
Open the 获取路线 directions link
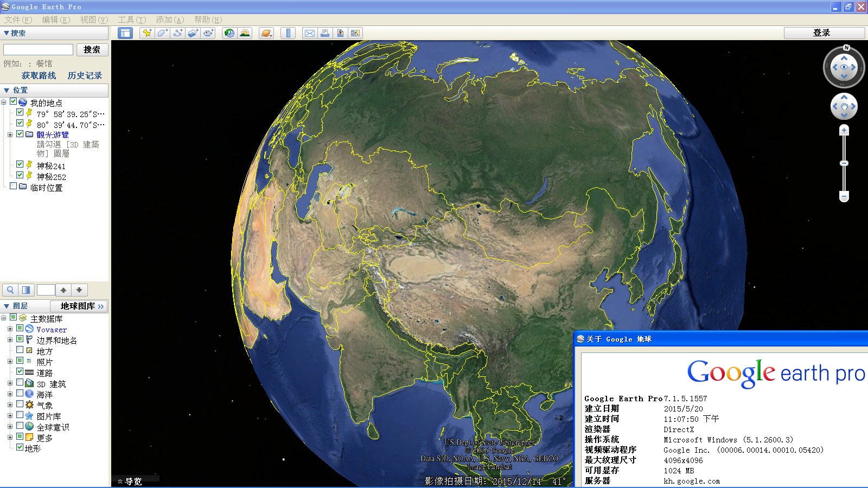[x=39, y=75]
